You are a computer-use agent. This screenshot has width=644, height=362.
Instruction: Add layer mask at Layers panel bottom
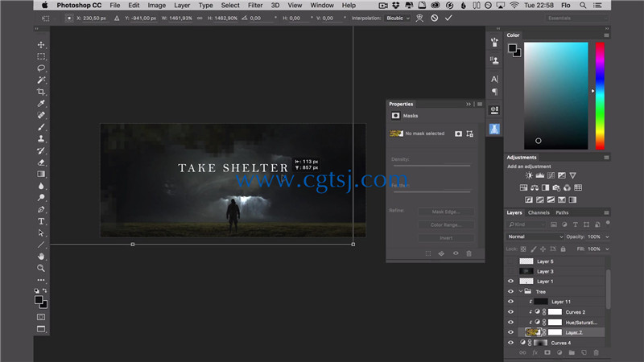click(547, 352)
